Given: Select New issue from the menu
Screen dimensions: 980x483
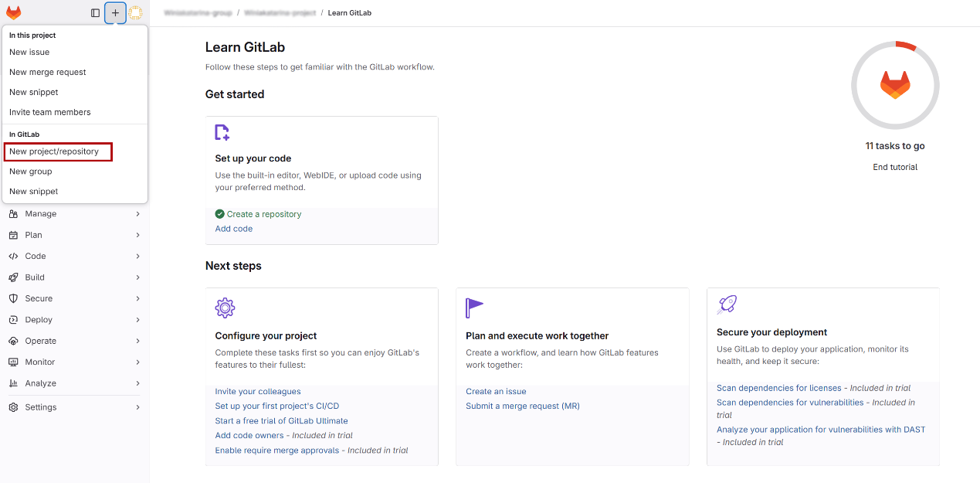Looking at the screenshot, I should tap(75, 53).
